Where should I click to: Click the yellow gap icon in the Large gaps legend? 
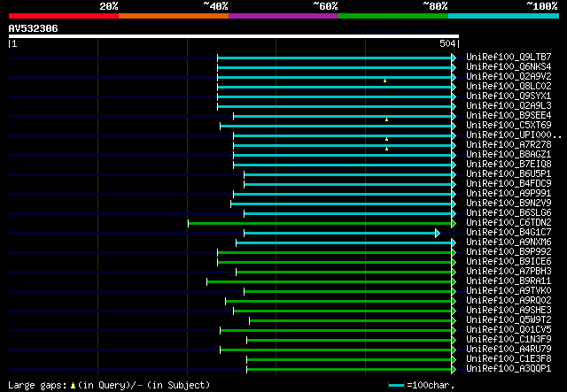pyautogui.click(x=73, y=386)
